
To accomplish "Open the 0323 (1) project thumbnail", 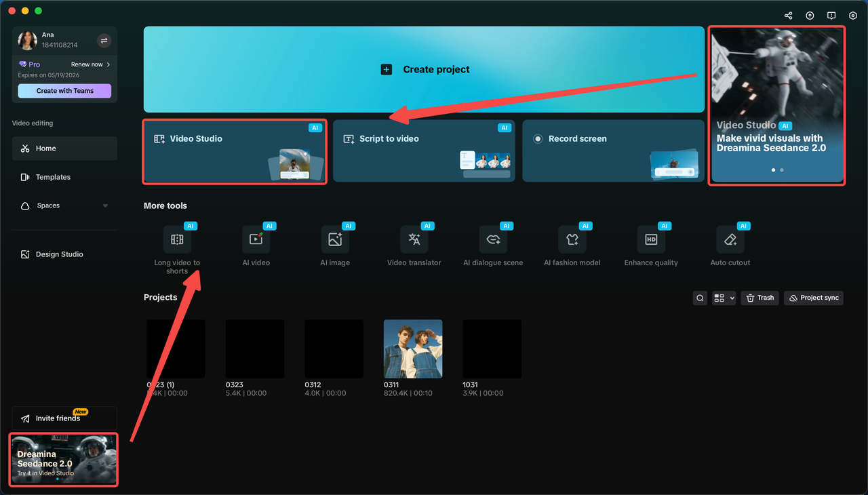I will (176, 349).
